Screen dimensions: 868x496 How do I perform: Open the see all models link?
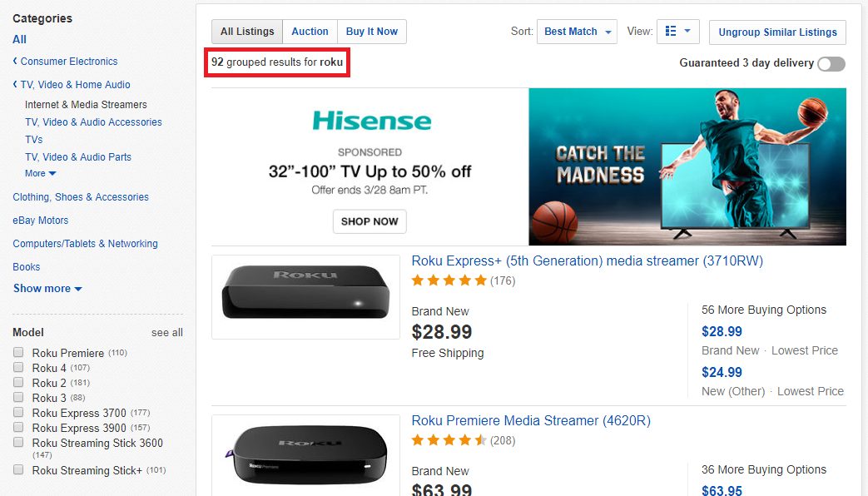pos(167,333)
